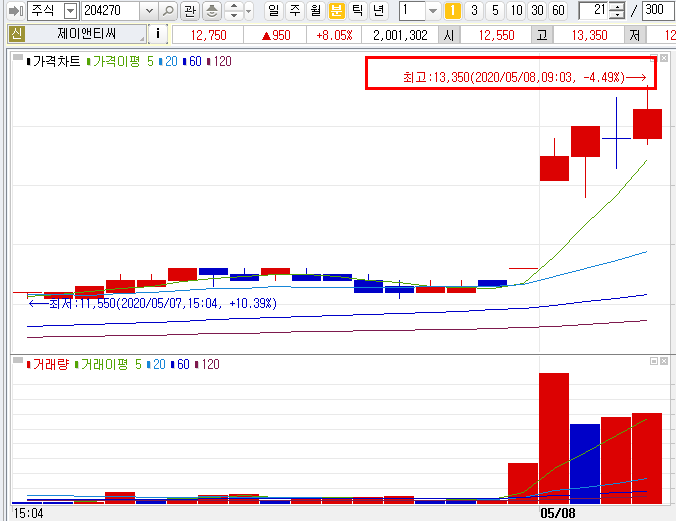The height and width of the screenshot is (521, 676).
Task: Click the 05/08 date axis label
Action: point(557,513)
